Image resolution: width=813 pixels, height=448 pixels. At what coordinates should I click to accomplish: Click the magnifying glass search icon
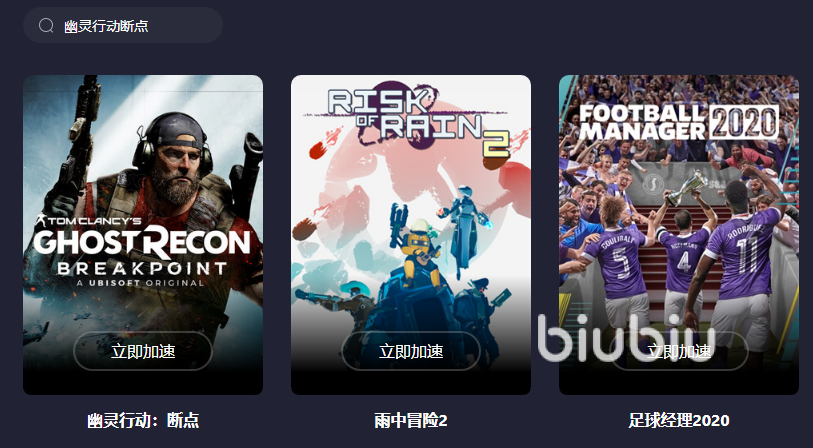coord(46,25)
